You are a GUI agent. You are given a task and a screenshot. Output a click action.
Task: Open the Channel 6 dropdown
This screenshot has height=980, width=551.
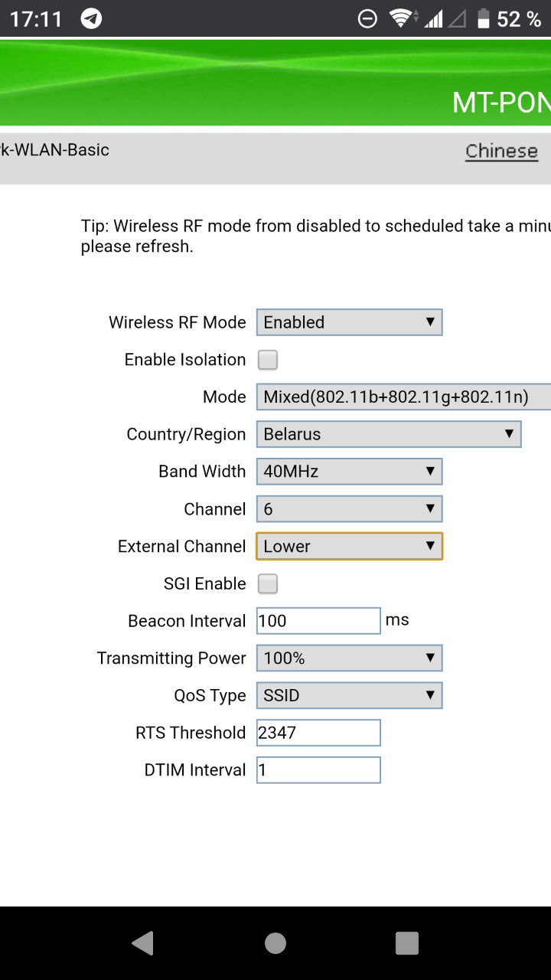349,509
